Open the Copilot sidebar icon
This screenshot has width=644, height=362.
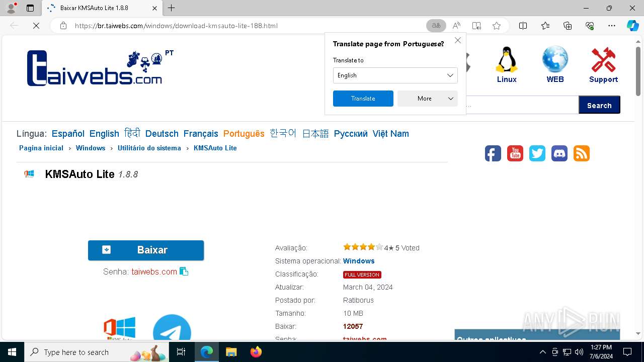[x=632, y=26]
